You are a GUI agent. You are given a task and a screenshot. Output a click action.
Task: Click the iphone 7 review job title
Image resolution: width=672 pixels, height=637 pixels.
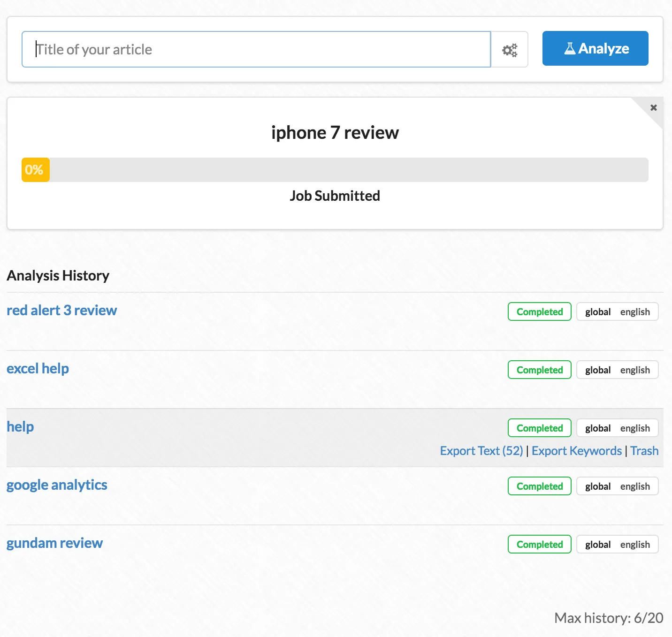(x=335, y=133)
